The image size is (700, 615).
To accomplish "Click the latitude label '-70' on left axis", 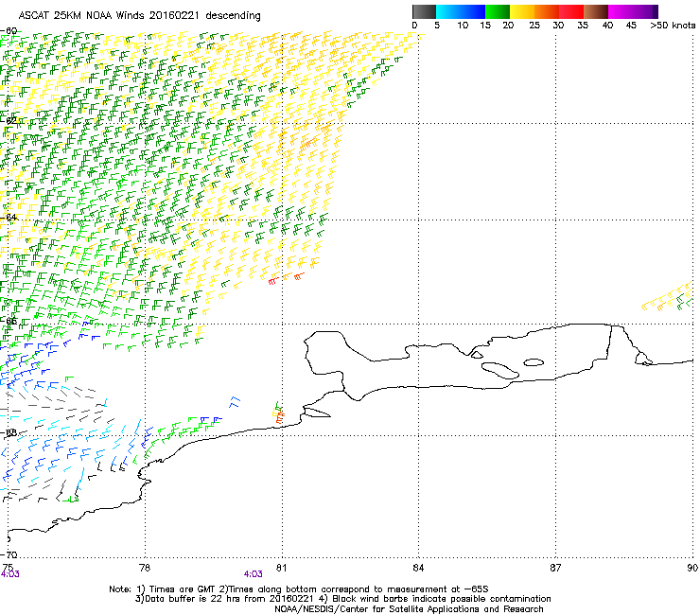I will [x=10, y=554].
